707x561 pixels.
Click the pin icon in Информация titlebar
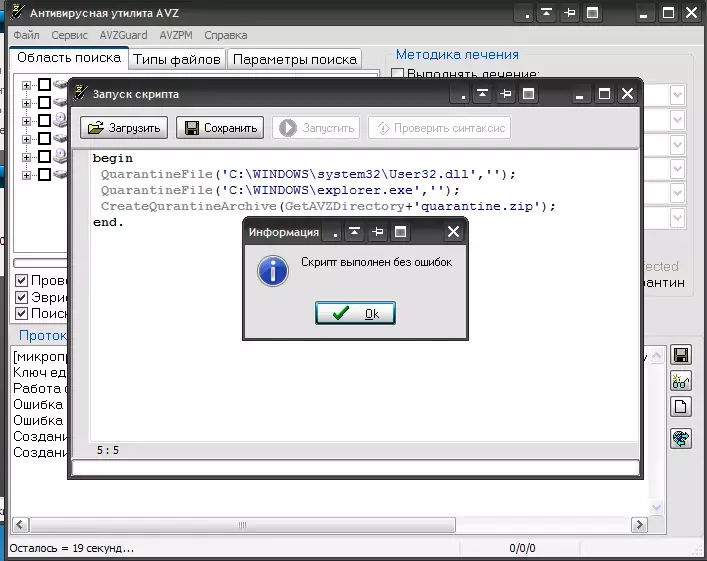tap(377, 232)
